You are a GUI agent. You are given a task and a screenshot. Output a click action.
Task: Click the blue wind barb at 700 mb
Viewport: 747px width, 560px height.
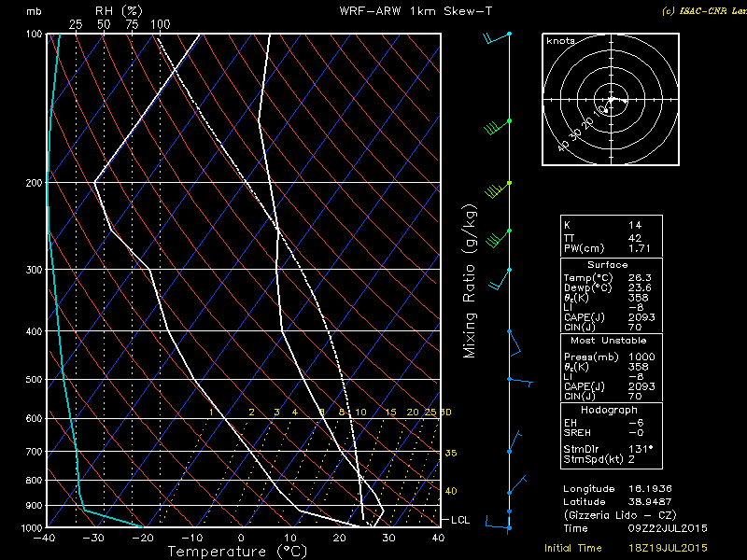tap(514, 441)
